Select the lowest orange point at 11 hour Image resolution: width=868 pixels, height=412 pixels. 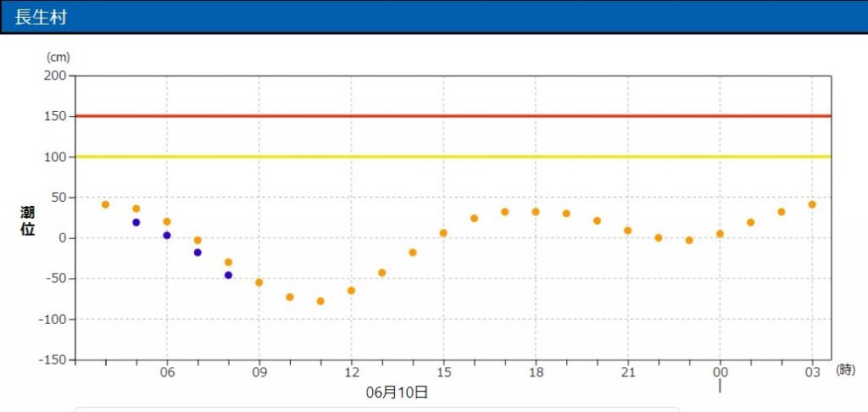[320, 301]
